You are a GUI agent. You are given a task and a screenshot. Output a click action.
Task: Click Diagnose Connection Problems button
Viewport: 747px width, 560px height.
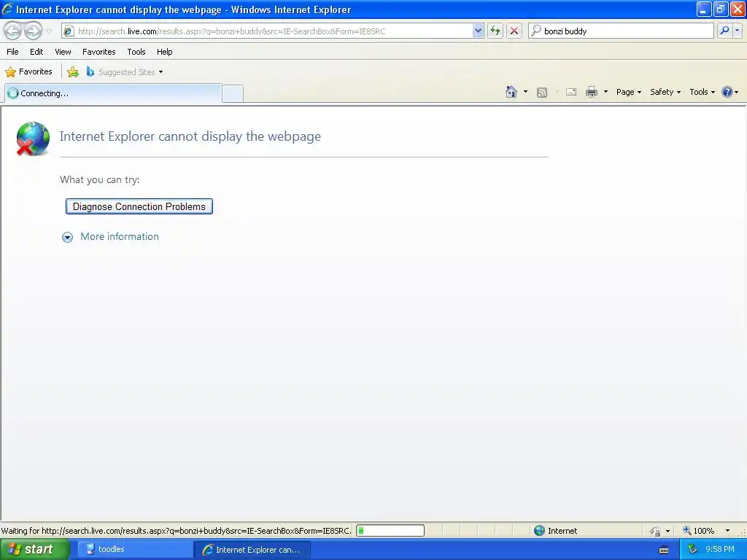(139, 206)
